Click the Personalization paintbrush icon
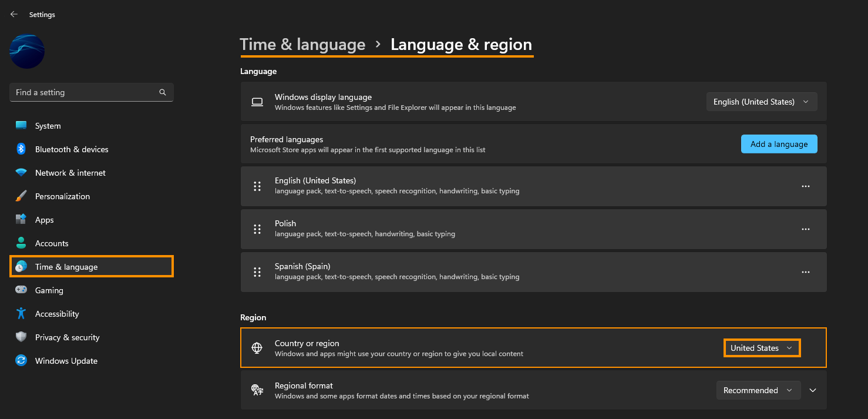868x419 pixels. [21, 196]
